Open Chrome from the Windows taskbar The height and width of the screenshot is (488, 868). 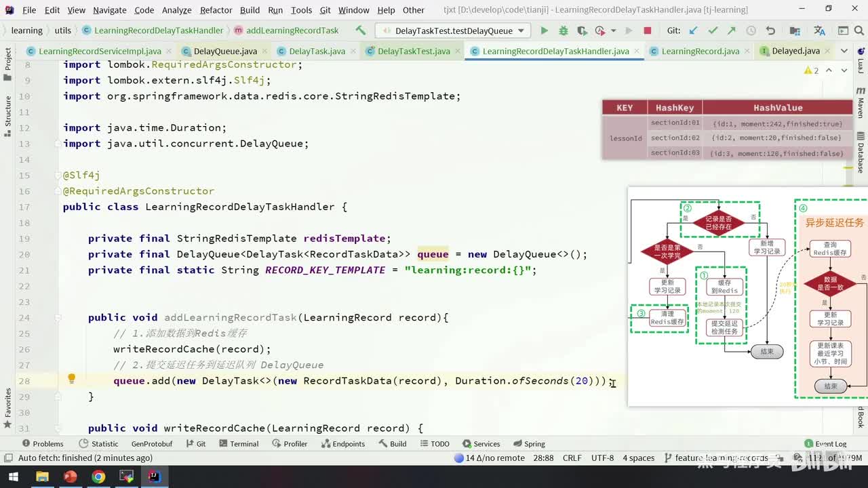pos(98,476)
